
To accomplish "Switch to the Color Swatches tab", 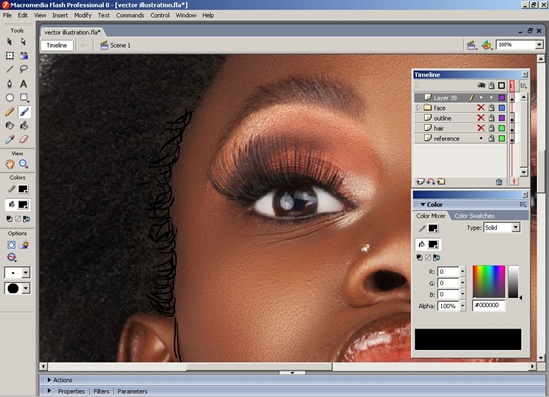I will (x=474, y=216).
